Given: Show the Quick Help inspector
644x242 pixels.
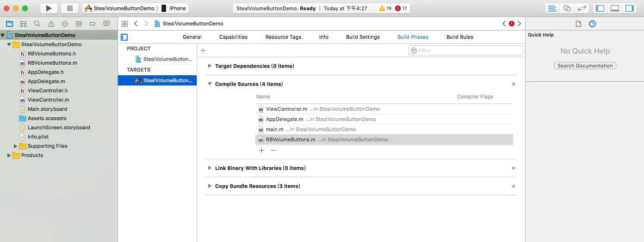Looking at the screenshot, I should [x=592, y=24].
